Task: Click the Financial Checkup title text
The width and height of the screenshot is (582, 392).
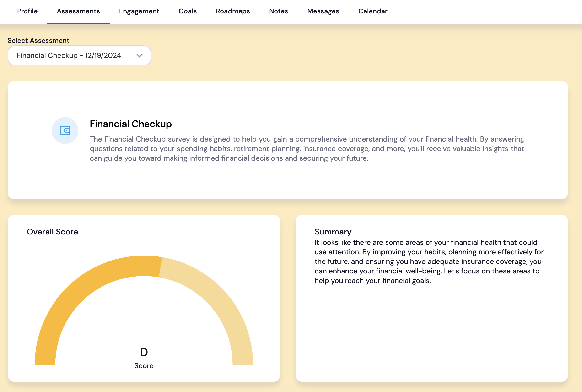Action: 131,124
